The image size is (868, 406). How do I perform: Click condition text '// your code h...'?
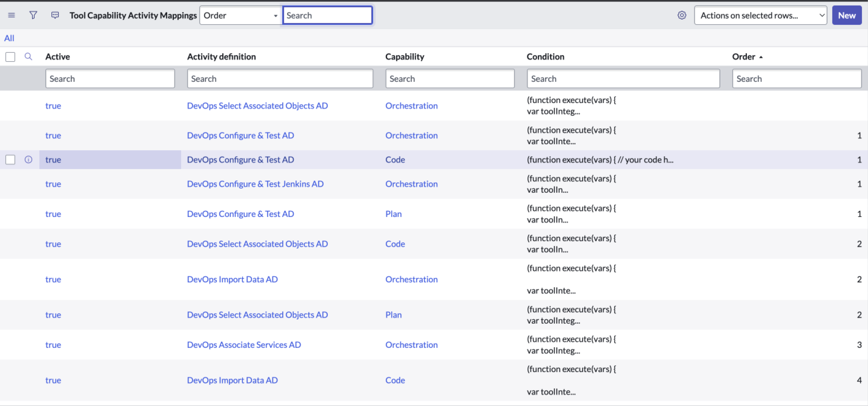tap(645, 159)
